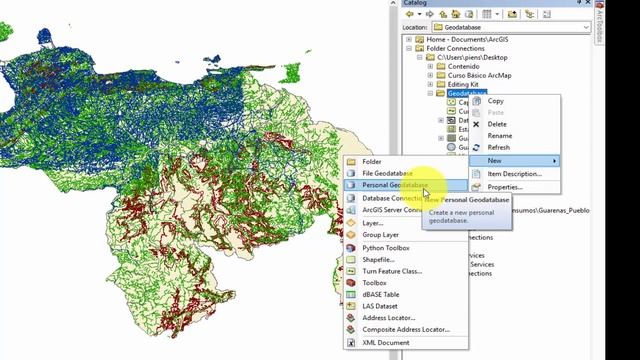Create a new Folder from submenu
The height and width of the screenshot is (360, 640).
(x=406, y=162)
